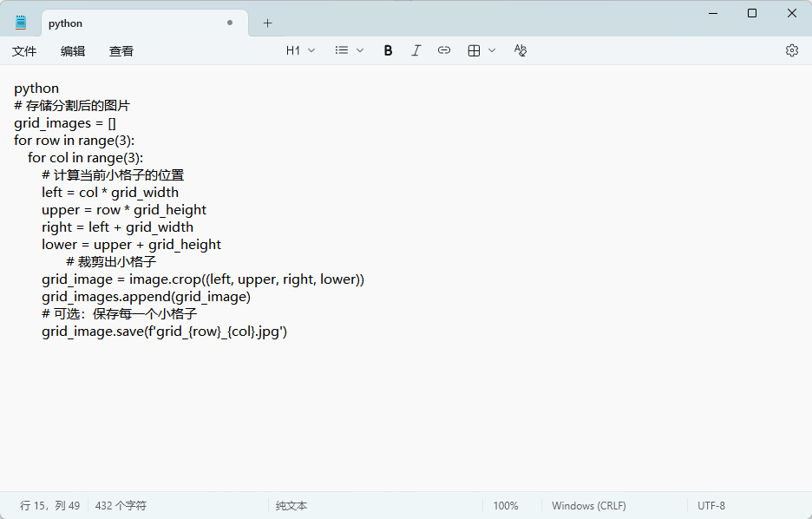Expand the list style dropdown arrow
The image size is (812, 519).
pyautogui.click(x=360, y=50)
